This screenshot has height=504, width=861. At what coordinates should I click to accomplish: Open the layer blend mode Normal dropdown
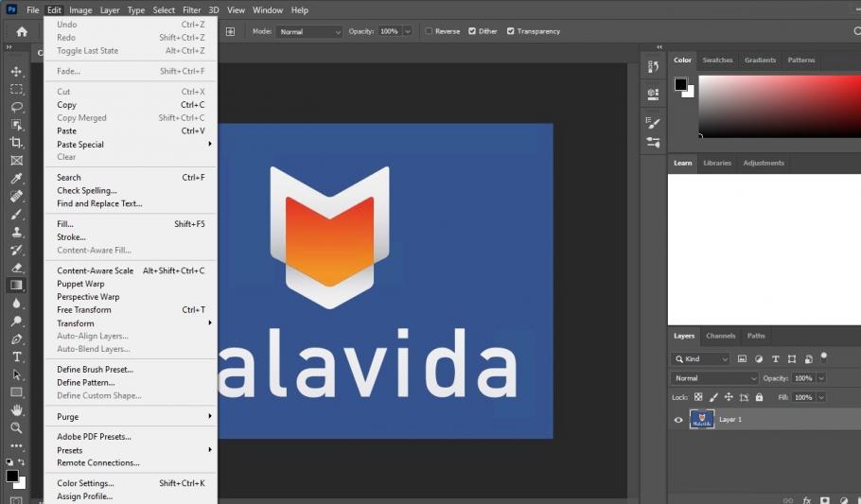(714, 378)
